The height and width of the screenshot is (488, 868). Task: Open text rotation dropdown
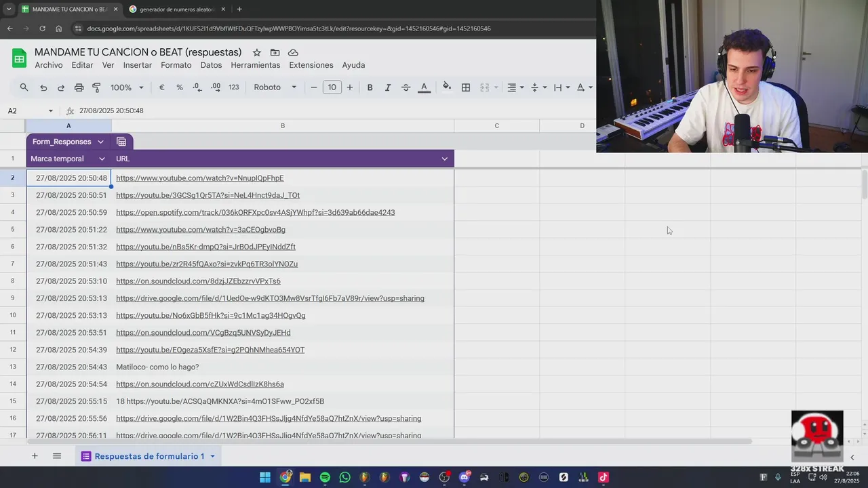tap(584, 87)
